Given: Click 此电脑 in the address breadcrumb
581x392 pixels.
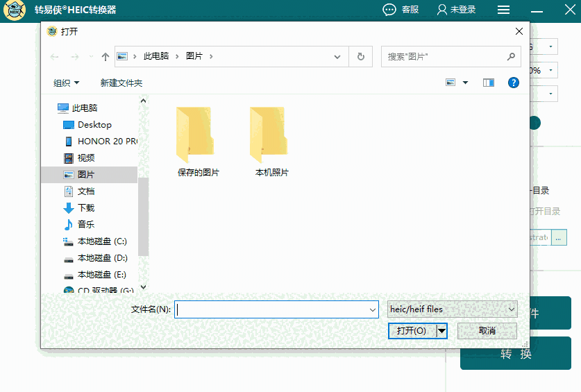Looking at the screenshot, I should tap(156, 56).
